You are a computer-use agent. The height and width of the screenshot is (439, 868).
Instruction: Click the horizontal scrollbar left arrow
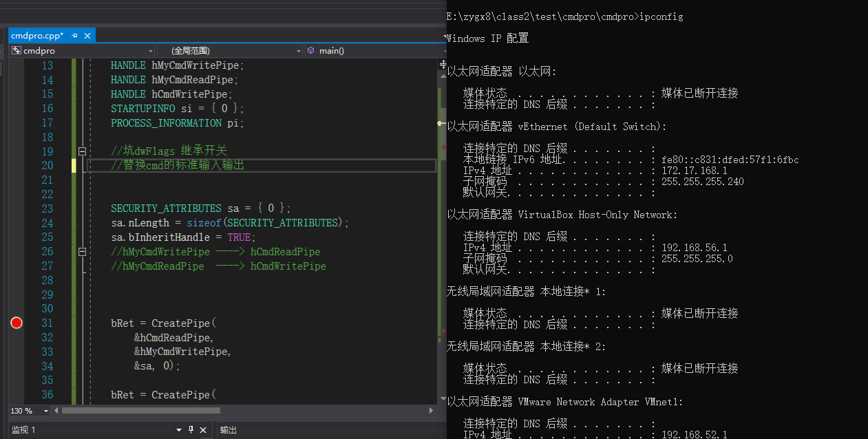click(56, 411)
